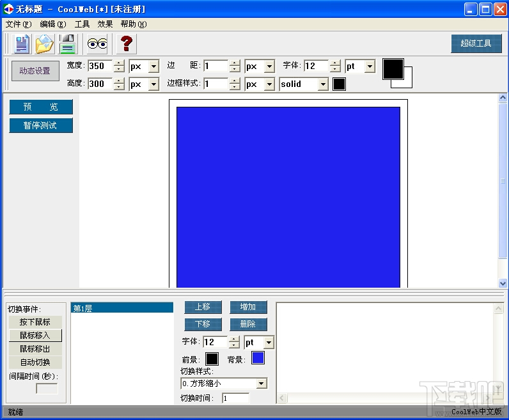This screenshot has height=420, width=509.
Task: Click the blue preview canvas area
Action: click(288, 197)
